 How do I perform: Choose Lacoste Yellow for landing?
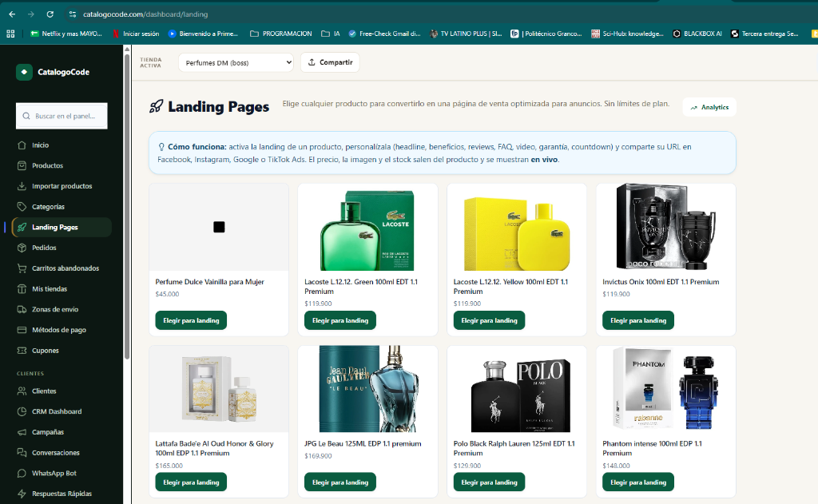tap(490, 320)
